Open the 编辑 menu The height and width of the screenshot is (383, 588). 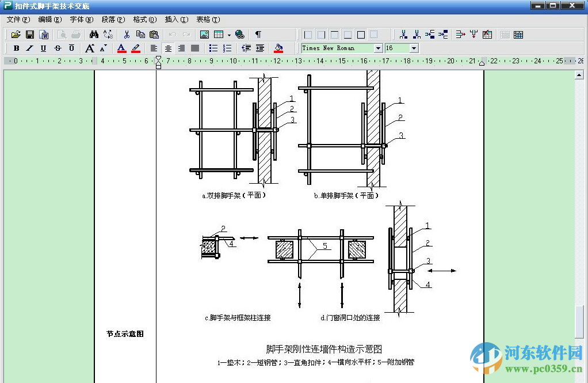pyautogui.click(x=50, y=20)
